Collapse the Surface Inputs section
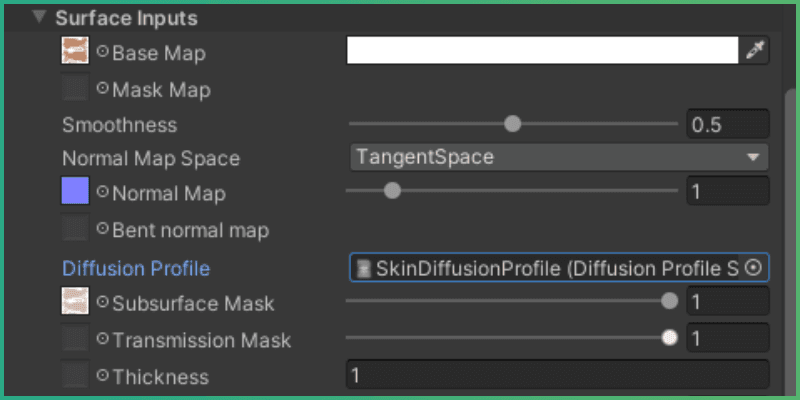800x400 pixels. click(x=39, y=18)
